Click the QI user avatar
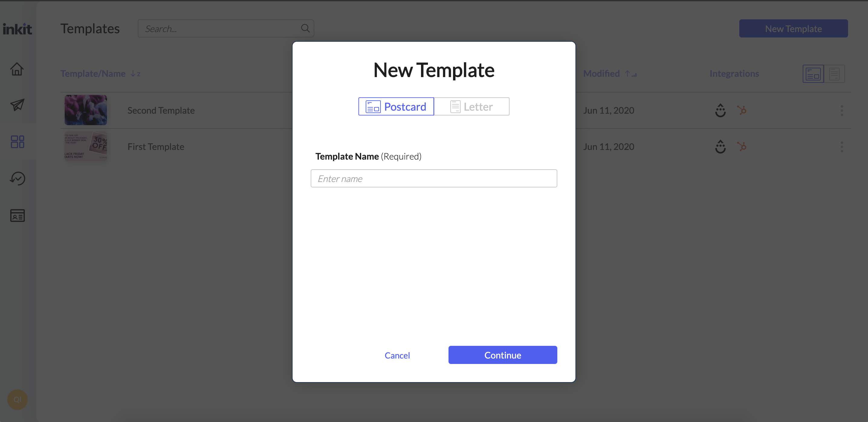Image resolution: width=868 pixels, height=422 pixels. (x=17, y=399)
